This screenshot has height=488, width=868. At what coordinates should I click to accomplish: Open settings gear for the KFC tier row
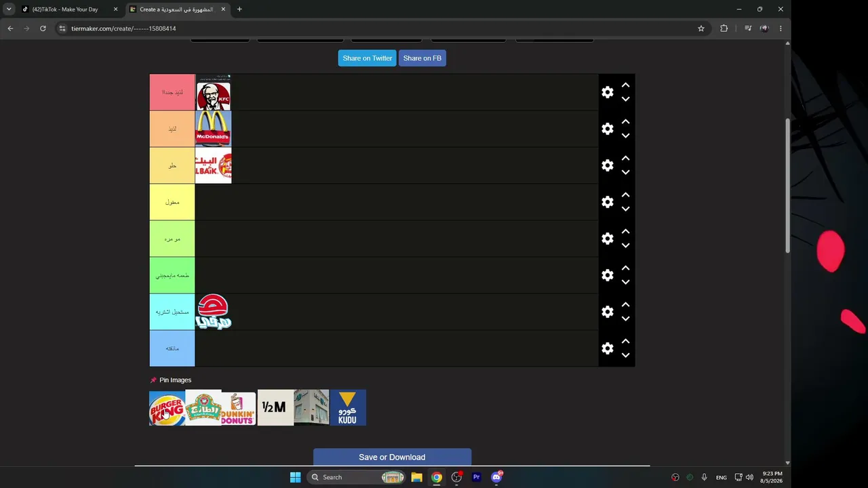tap(608, 92)
